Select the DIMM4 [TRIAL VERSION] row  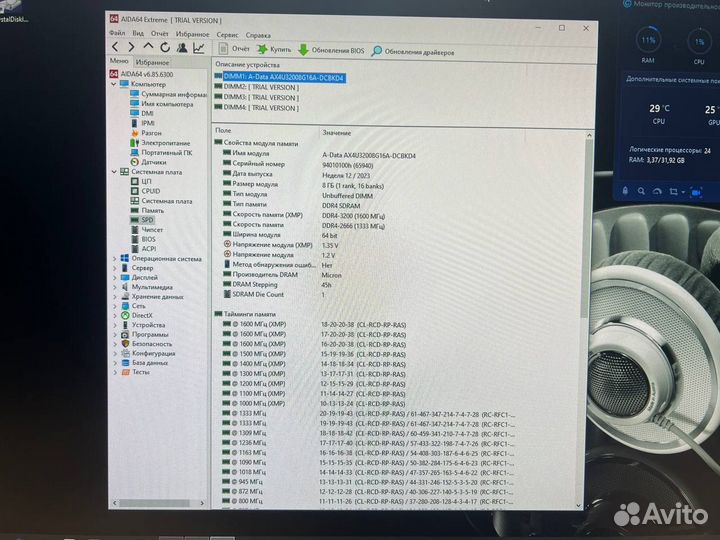click(257, 108)
